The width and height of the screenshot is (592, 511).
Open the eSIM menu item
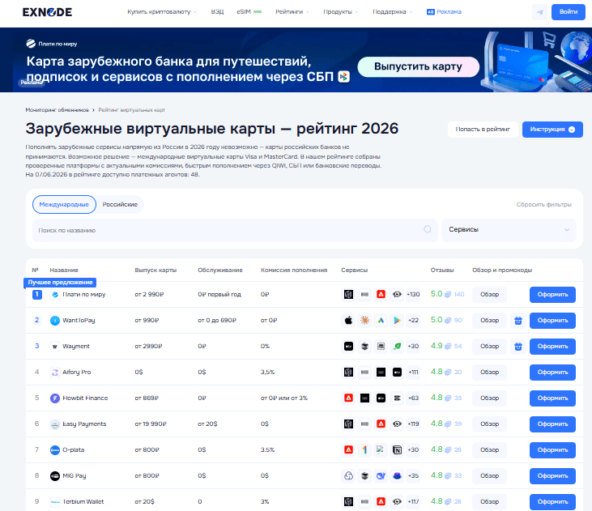coord(249,12)
